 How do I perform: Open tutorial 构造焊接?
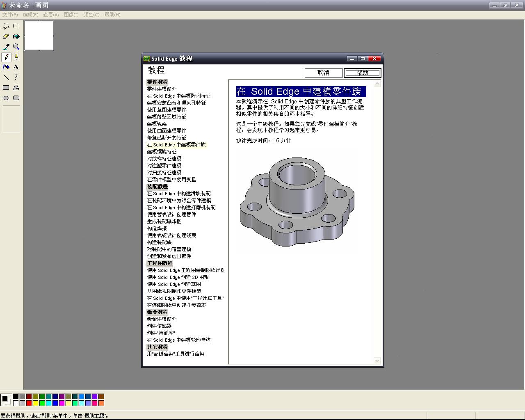[x=157, y=228]
